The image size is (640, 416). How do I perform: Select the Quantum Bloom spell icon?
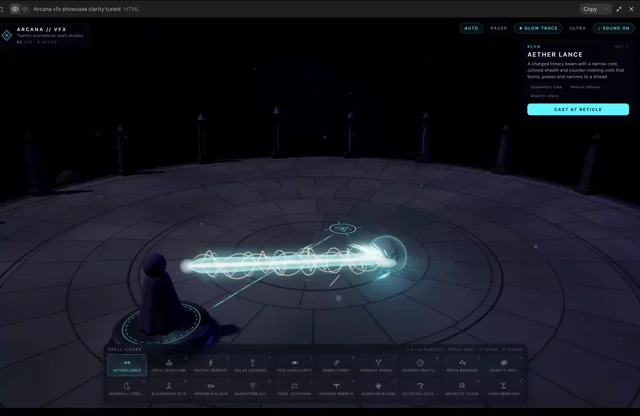click(x=378, y=388)
